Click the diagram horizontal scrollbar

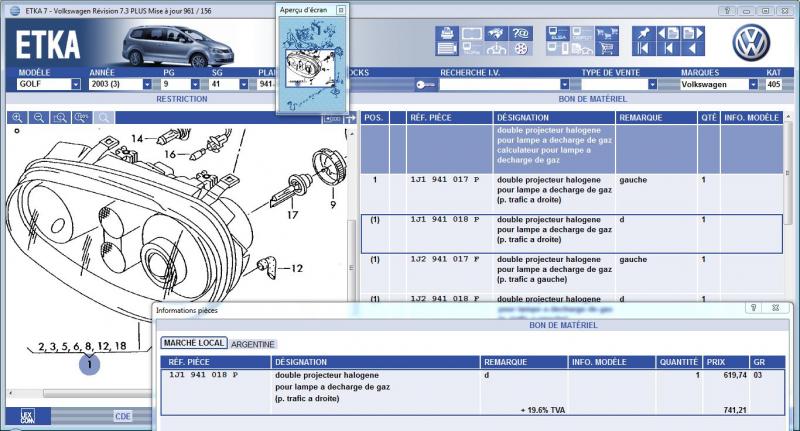pyautogui.click(x=97, y=393)
